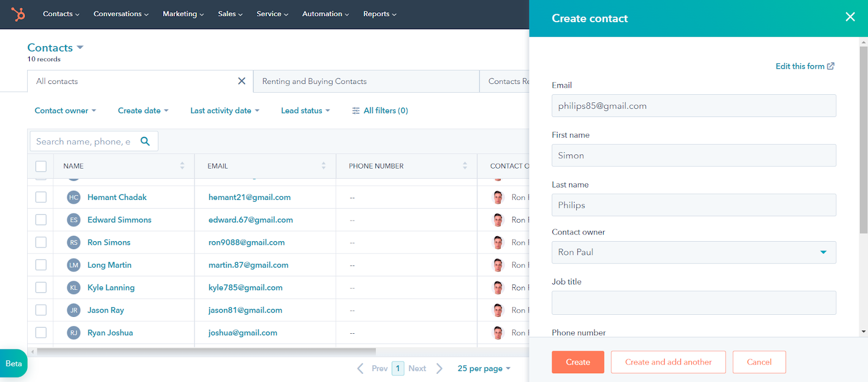This screenshot has height=382, width=868.
Task: Tick the checkbox for Edward Simmons
Action: (x=41, y=220)
